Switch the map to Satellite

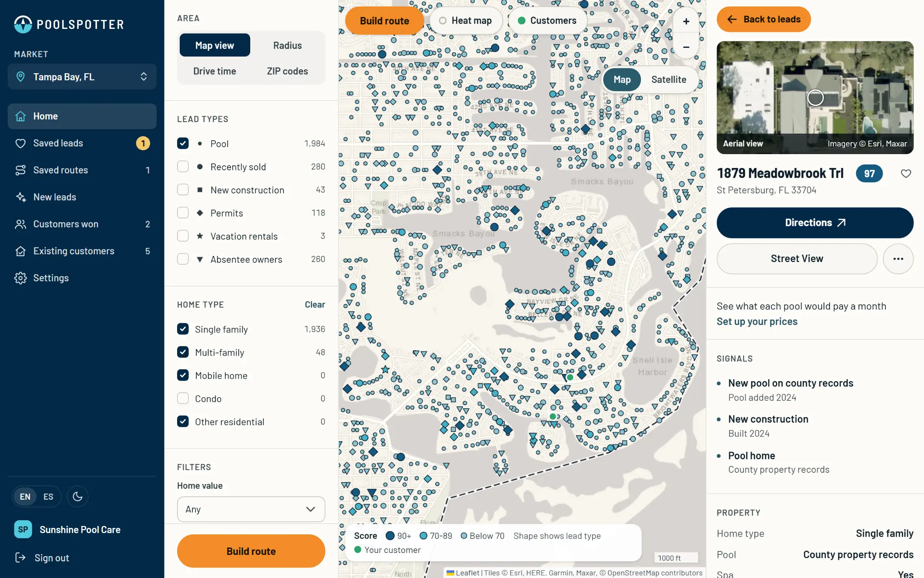click(669, 79)
